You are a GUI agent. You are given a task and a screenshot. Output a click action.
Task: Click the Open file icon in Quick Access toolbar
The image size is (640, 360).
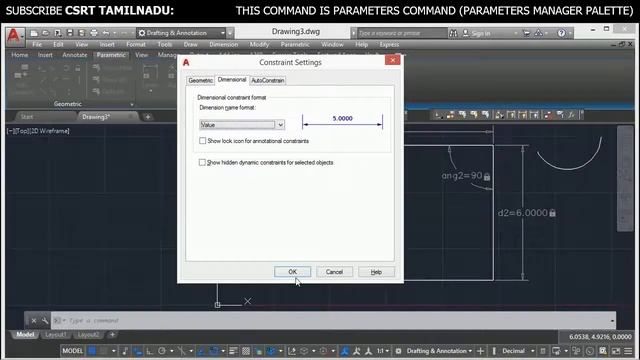pos(46,33)
